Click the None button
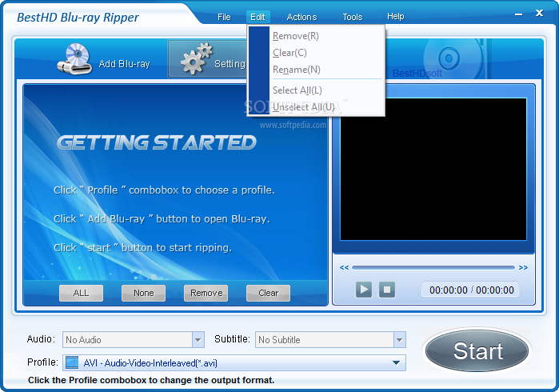The height and width of the screenshot is (392, 559). (x=143, y=293)
